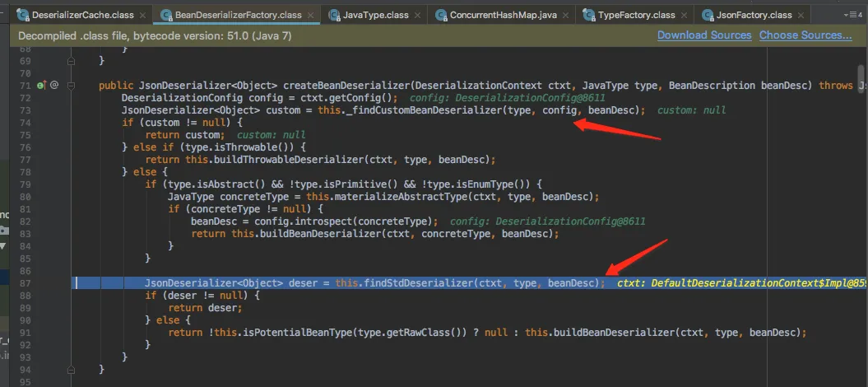
Task: Collapse the createBeanDeserializer method at line 71
Action: point(72,86)
